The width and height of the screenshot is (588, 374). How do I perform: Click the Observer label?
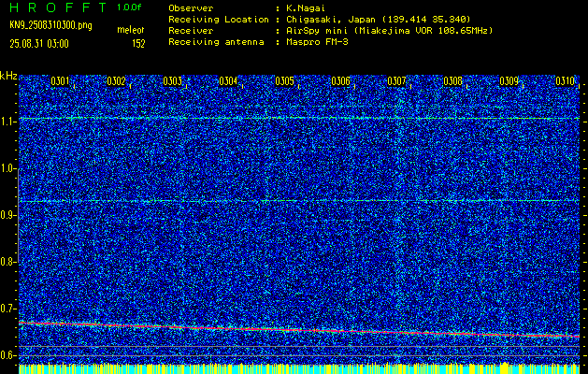pyautogui.click(x=191, y=8)
